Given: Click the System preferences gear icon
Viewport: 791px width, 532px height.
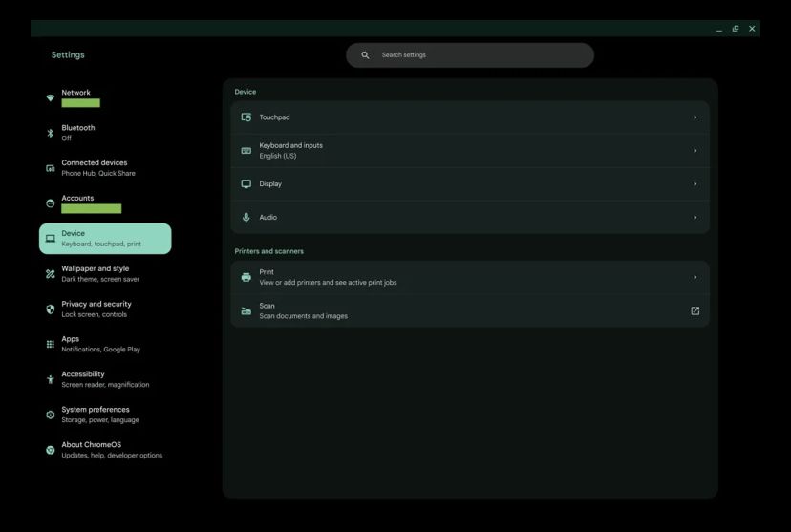Looking at the screenshot, I should click(51, 415).
